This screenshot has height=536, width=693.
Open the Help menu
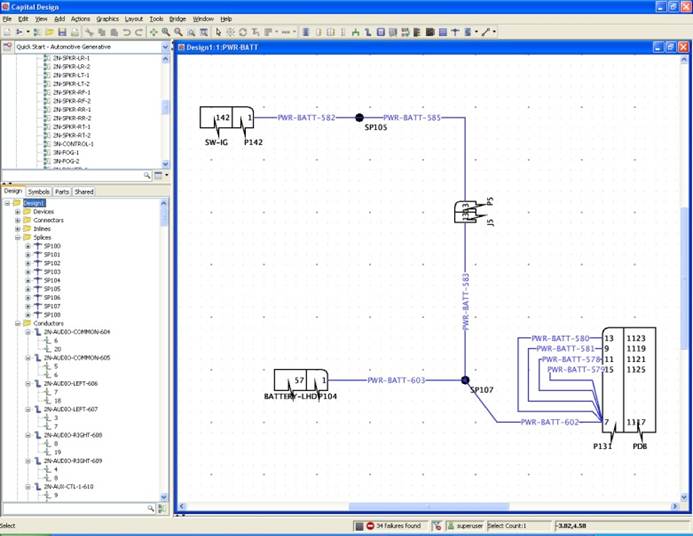(x=226, y=19)
